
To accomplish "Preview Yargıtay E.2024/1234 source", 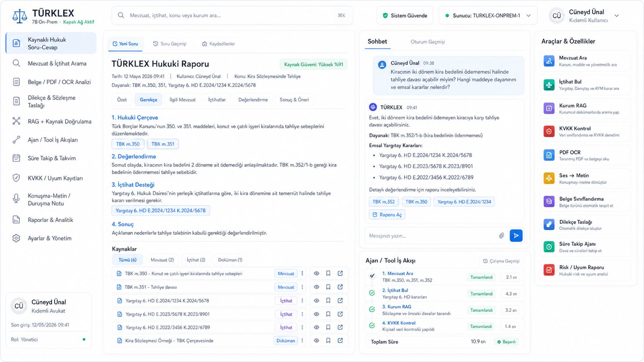I will pyautogui.click(x=317, y=300).
